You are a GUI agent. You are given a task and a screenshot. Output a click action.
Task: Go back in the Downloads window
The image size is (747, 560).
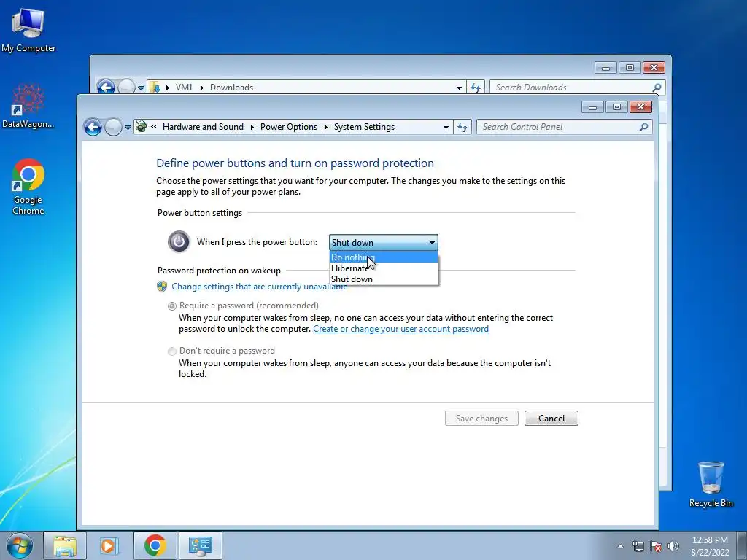click(x=106, y=87)
